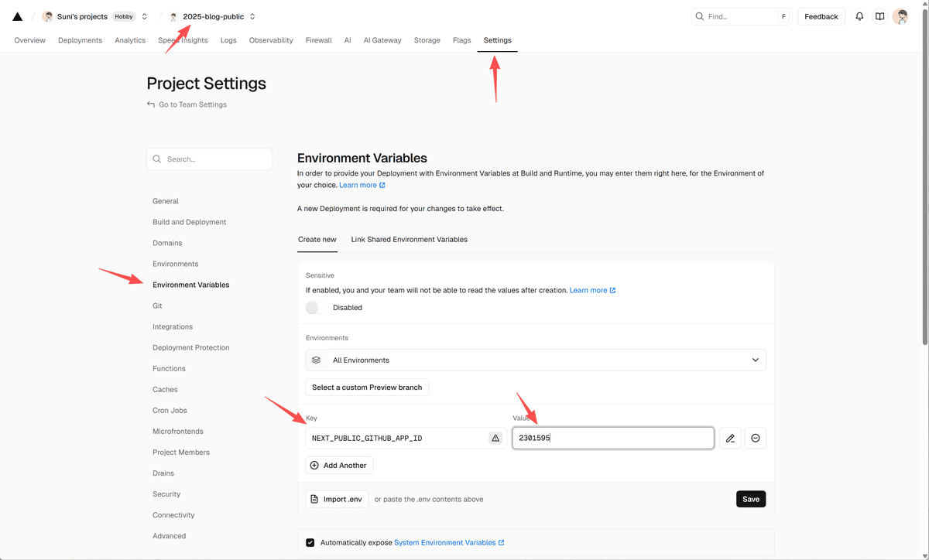
Task: Click the Vercel triangle logo
Action: [x=17, y=16]
